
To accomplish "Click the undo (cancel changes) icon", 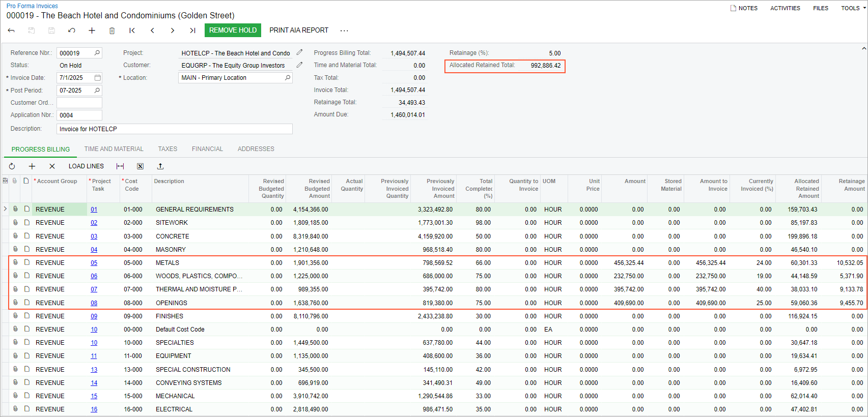I will tap(72, 31).
